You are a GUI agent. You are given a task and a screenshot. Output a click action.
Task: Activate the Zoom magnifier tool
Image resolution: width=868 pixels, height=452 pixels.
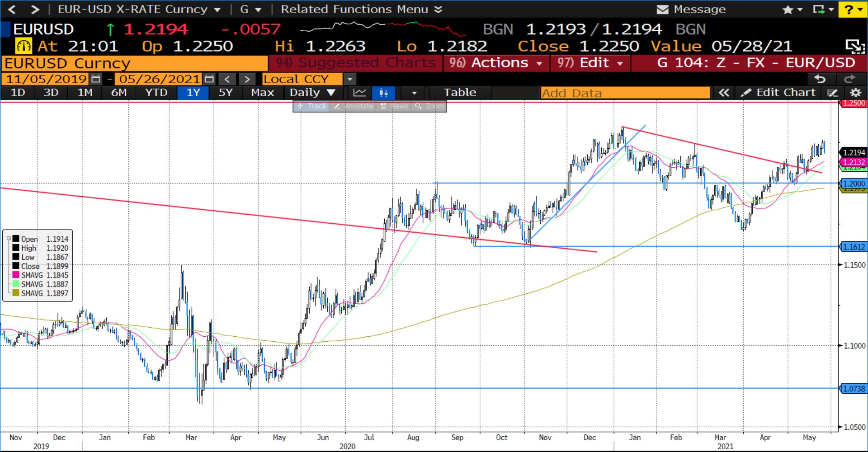[x=429, y=106]
